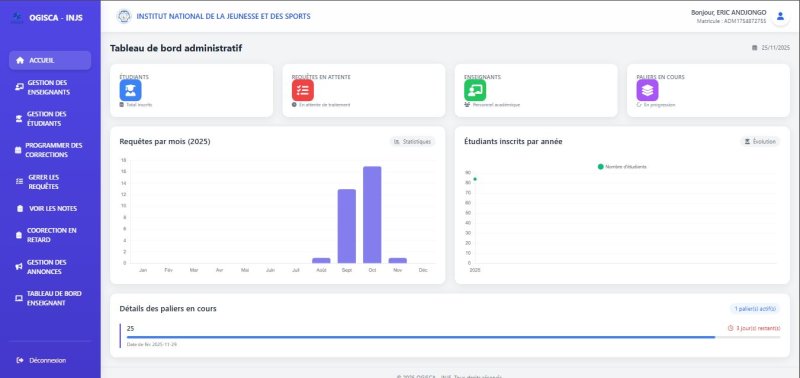Click the 2025 data point on students chart

click(475, 179)
